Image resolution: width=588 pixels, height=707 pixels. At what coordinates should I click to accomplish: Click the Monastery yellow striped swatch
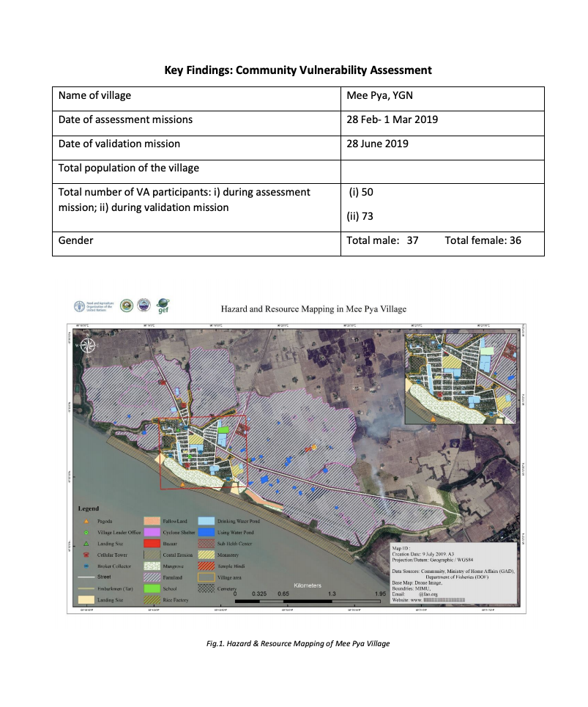pos(206,555)
